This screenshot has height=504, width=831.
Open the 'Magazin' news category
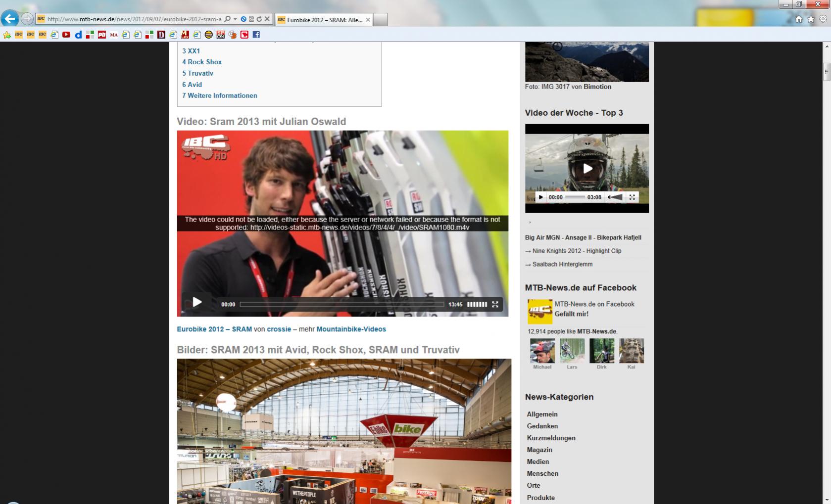[539, 450]
